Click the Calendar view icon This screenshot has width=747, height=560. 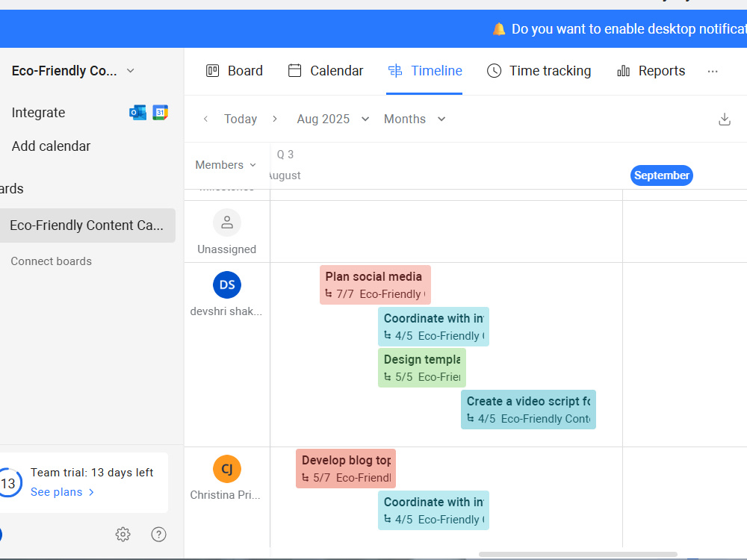point(295,71)
